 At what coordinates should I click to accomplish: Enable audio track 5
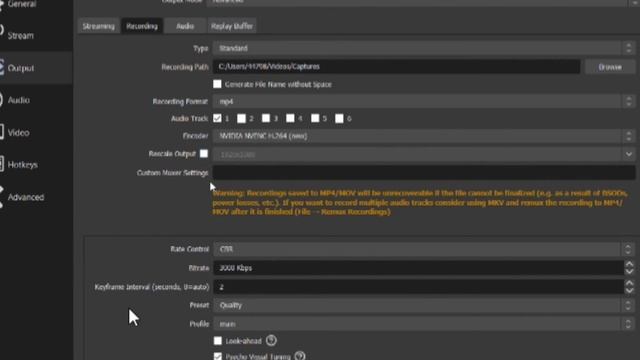pos(315,118)
